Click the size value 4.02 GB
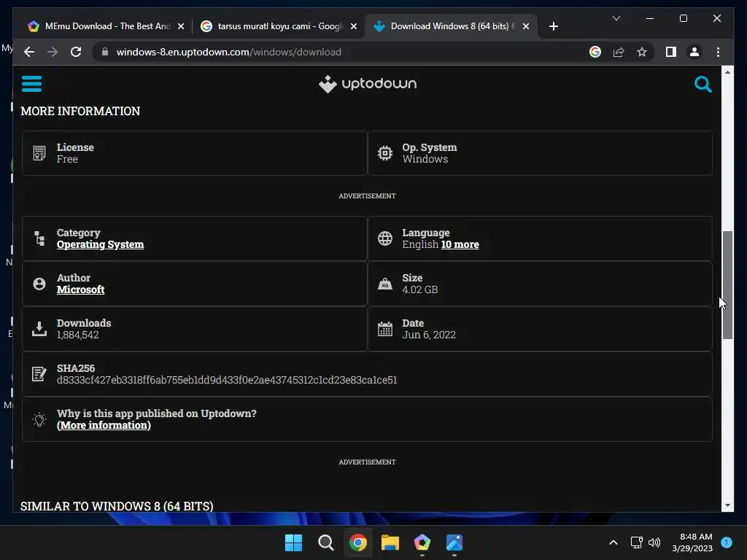The height and width of the screenshot is (560, 747). (419, 289)
